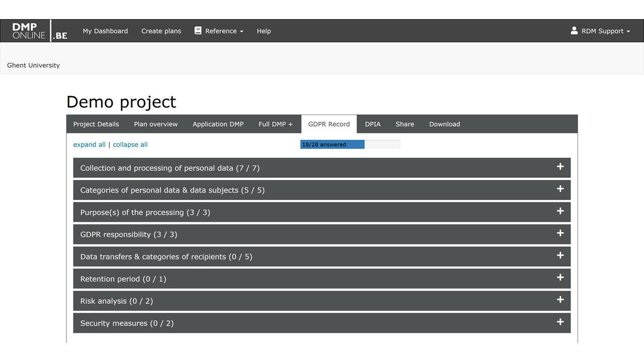644x362 pixels.
Task: Open the Project Details tab
Action: click(96, 124)
